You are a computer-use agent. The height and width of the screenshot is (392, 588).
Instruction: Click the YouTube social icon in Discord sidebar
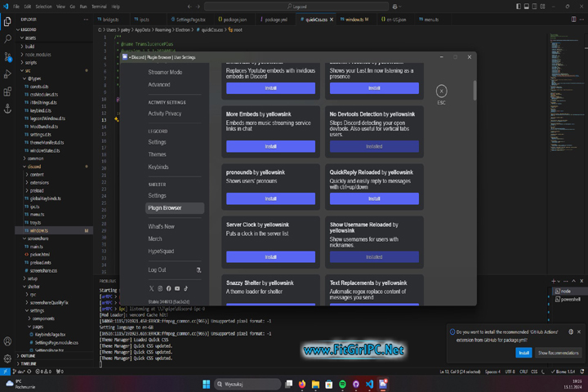177,288
